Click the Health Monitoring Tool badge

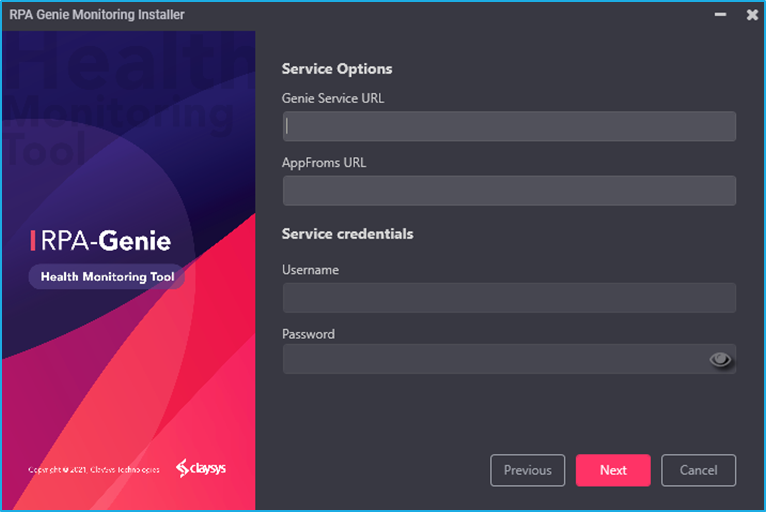pos(107,277)
